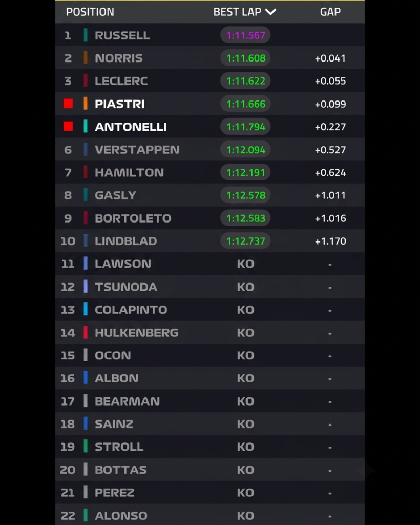Select the HULKENBERG driver name
The width and height of the screenshot is (420, 525).
(136, 332)
